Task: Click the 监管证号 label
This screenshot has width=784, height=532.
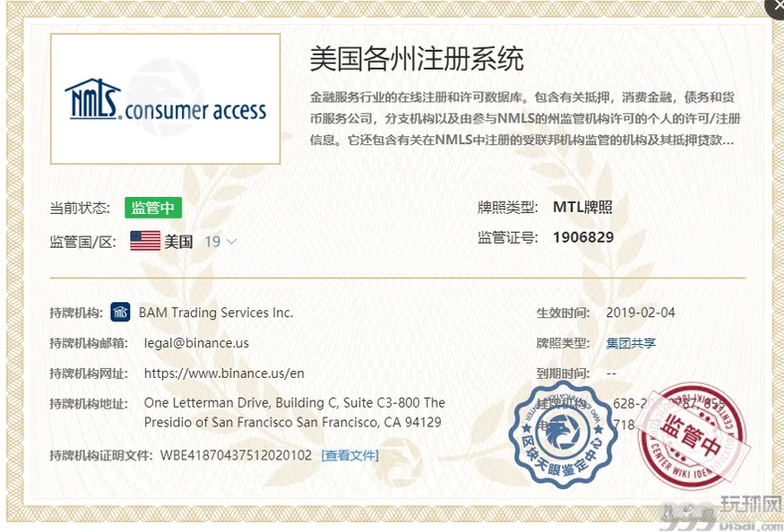Action: click(507, 238)
